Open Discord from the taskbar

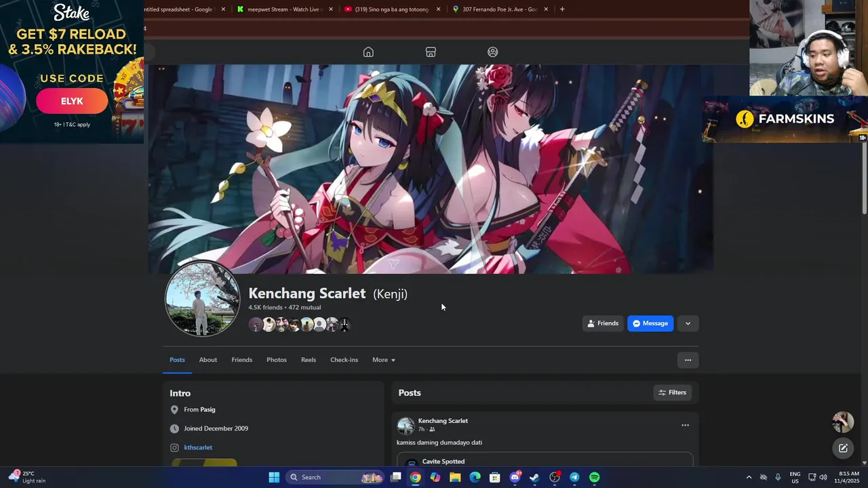pos(515,477)
